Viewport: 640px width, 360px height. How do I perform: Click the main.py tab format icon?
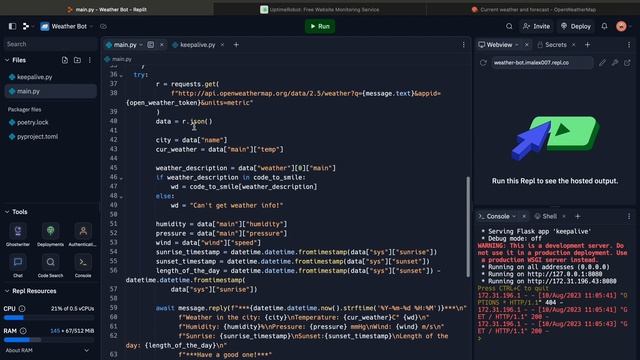point(151,44)
